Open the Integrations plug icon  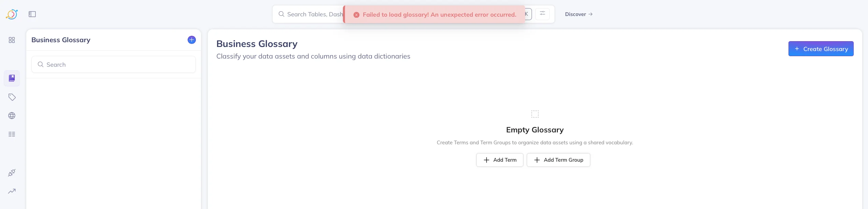12,173
